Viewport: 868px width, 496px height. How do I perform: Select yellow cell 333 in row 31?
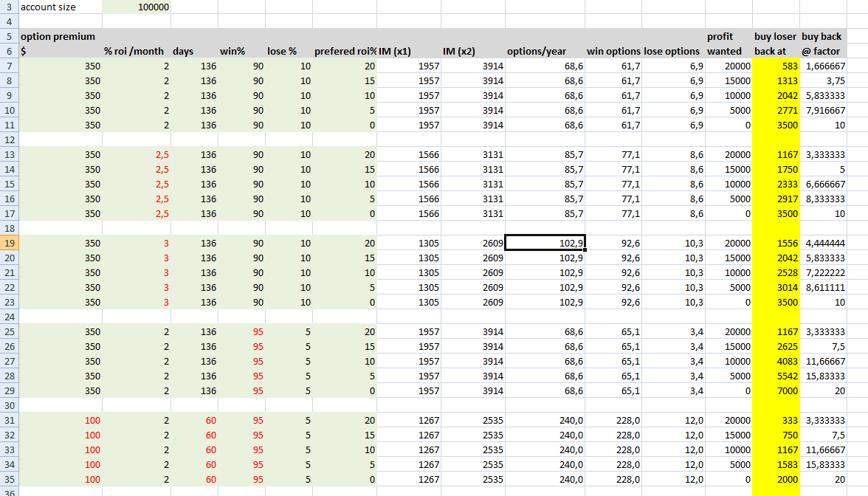tap(776, 420)
